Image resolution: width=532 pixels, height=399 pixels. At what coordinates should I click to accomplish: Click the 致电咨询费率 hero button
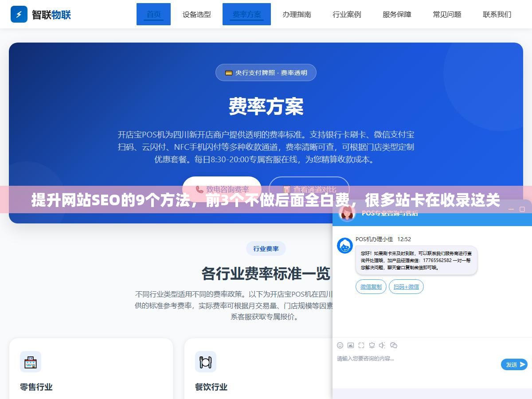(x=222, y=189)
